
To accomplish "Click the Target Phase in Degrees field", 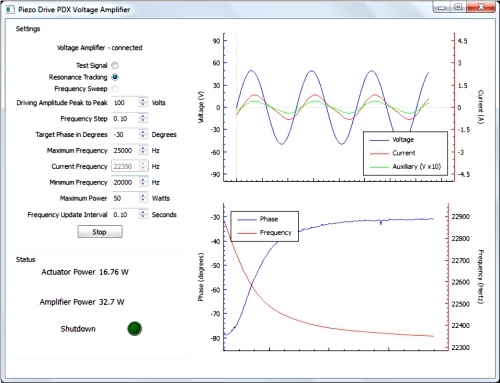I will pos(125,134).
